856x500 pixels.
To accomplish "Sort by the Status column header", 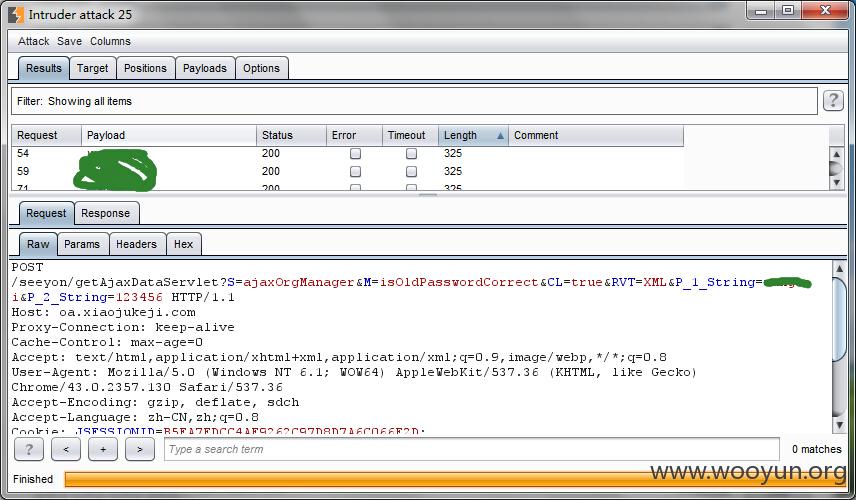I will [x=291, y=135].
